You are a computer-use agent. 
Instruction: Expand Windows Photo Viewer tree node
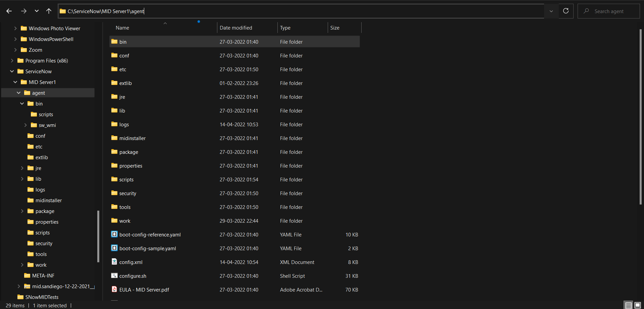15,29
